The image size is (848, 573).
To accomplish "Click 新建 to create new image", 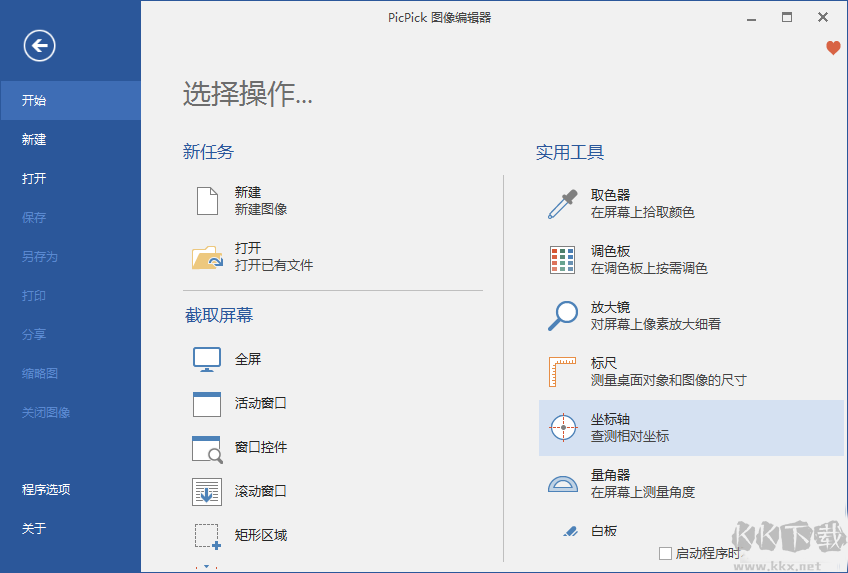I will coord(248,193).
